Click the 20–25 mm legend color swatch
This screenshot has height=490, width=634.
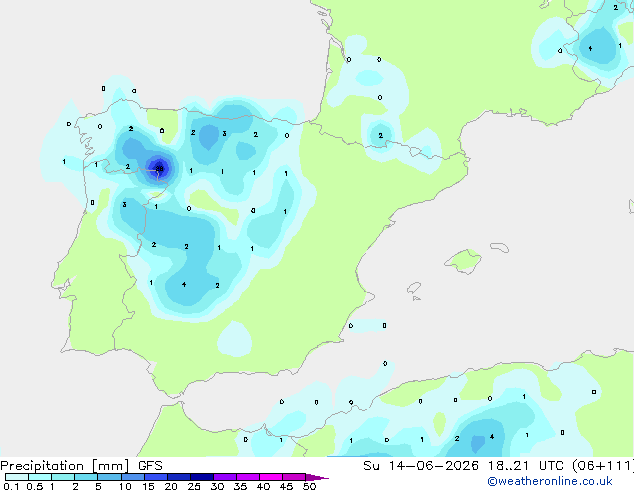179,477
